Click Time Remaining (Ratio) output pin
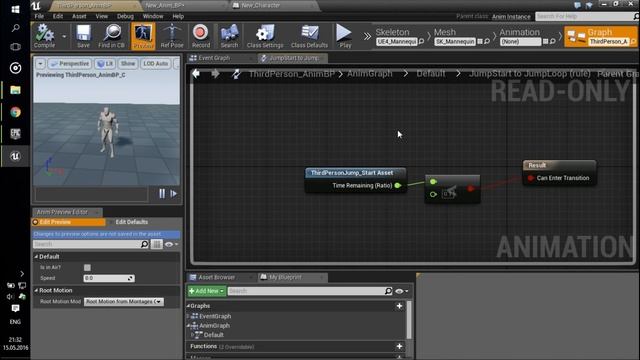Viewport: 640px width, 360px height. pos(398,186)
